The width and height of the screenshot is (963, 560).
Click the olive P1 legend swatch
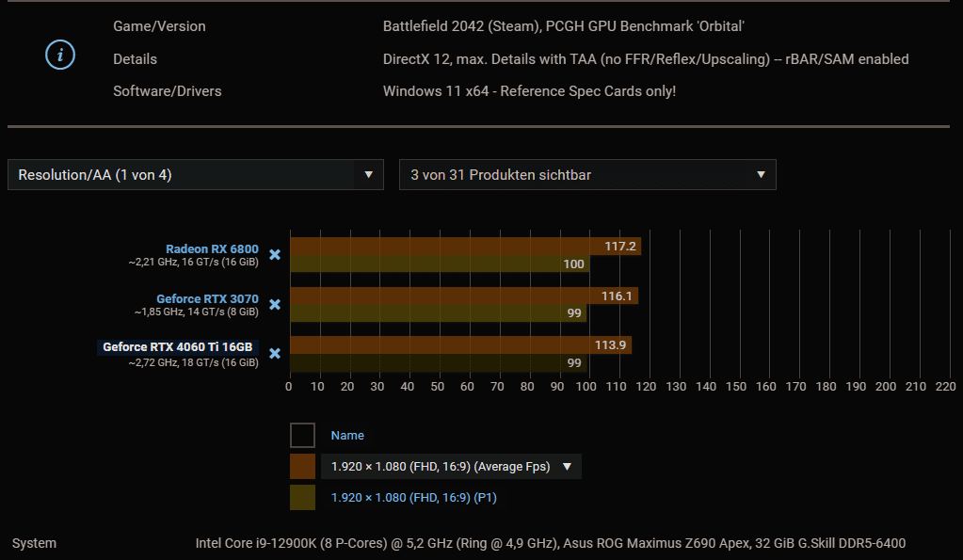[x=302, y=497]
